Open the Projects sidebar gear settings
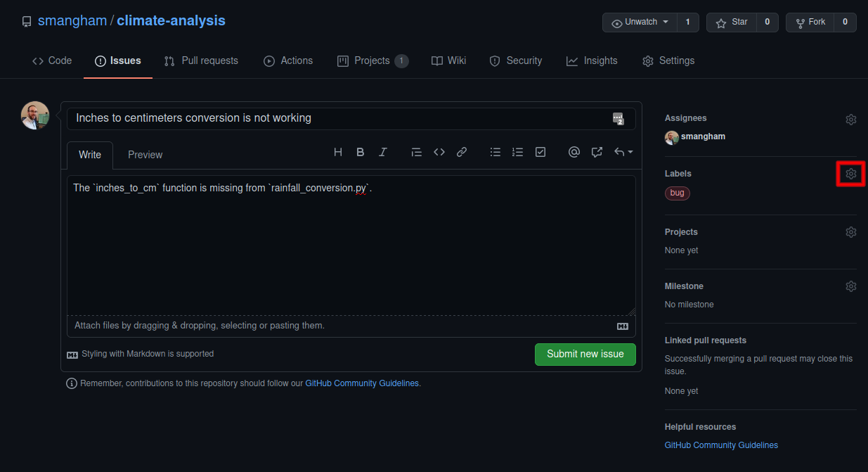 pyautogui.click(x=851, y=232)
